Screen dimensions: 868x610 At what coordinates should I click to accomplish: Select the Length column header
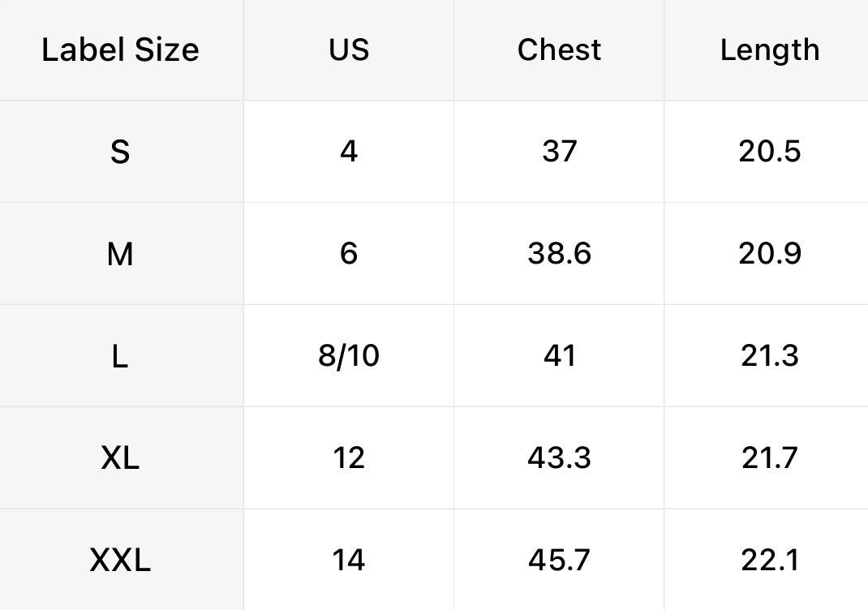pos(770,51)
